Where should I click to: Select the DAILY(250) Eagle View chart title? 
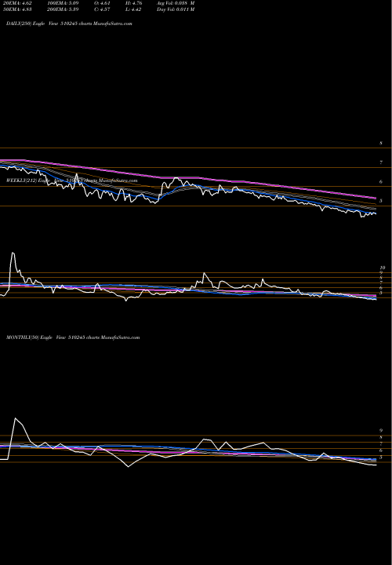[69, 24]
